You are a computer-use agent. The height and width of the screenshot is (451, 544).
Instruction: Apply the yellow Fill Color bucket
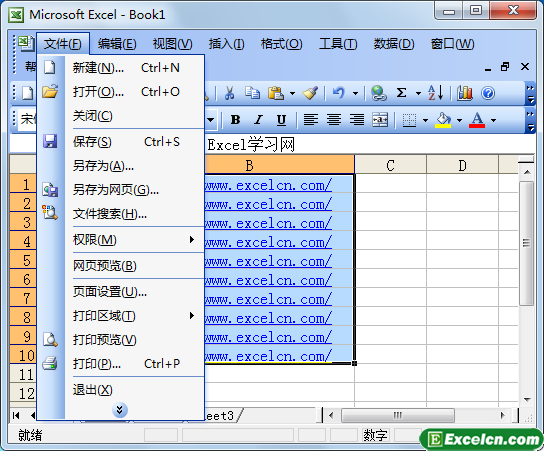tap(443, 120)
